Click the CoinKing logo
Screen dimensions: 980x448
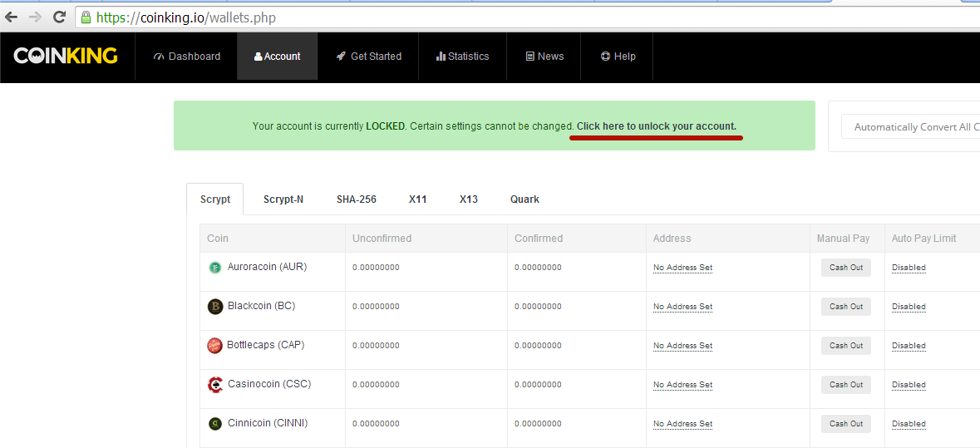[x=66, y=57]
